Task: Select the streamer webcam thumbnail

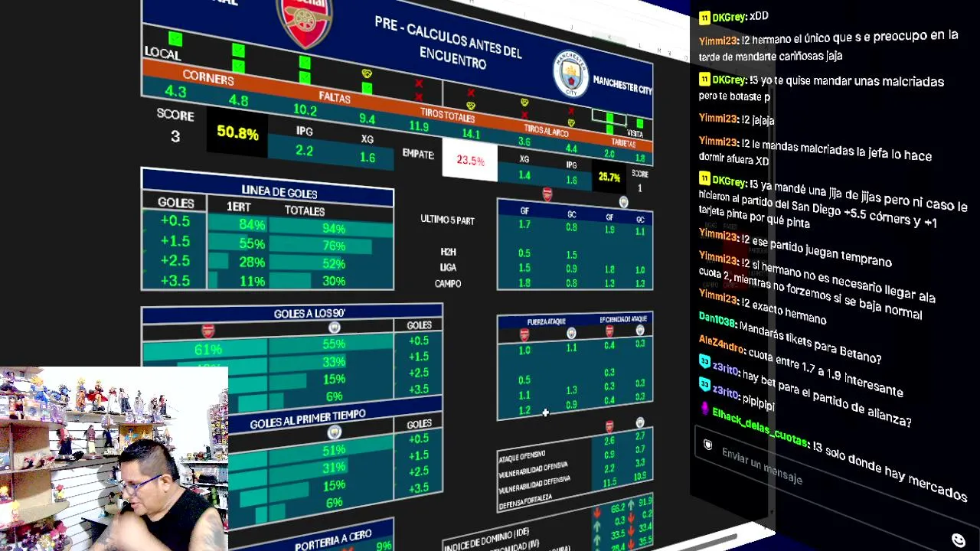Action: [x=114, y=459]
